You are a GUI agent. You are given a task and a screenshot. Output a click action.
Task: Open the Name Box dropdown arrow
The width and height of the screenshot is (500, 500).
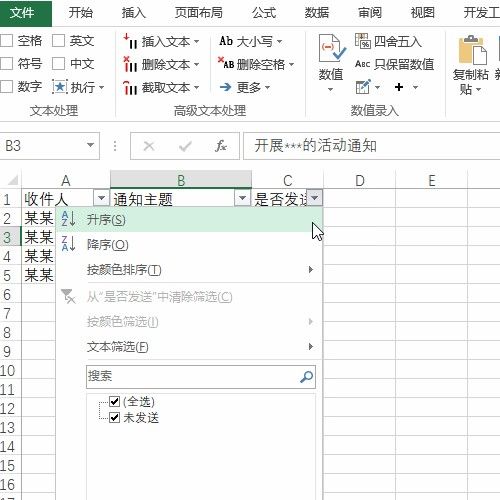click(90, 145)
